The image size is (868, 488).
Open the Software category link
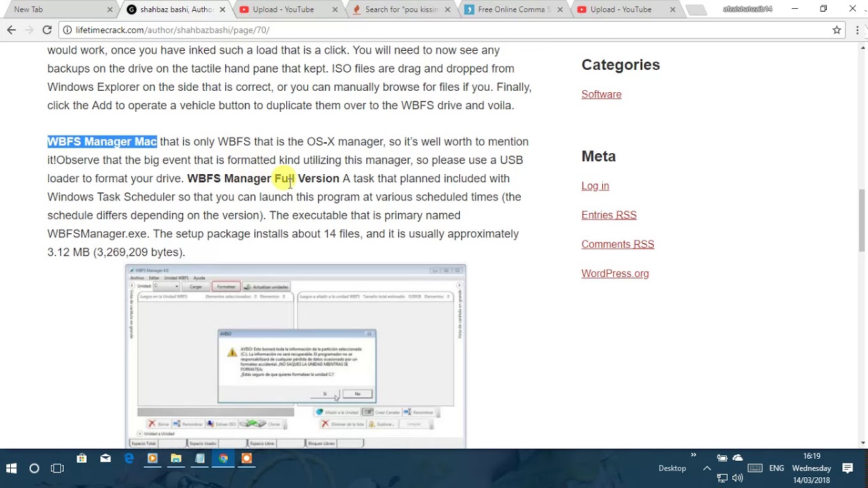601,94
